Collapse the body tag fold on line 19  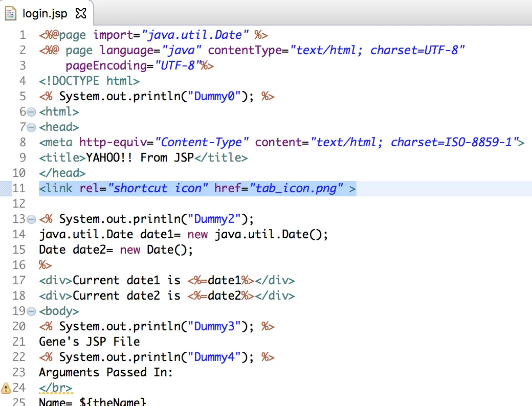pyautogui.click(x=31, y=311)
